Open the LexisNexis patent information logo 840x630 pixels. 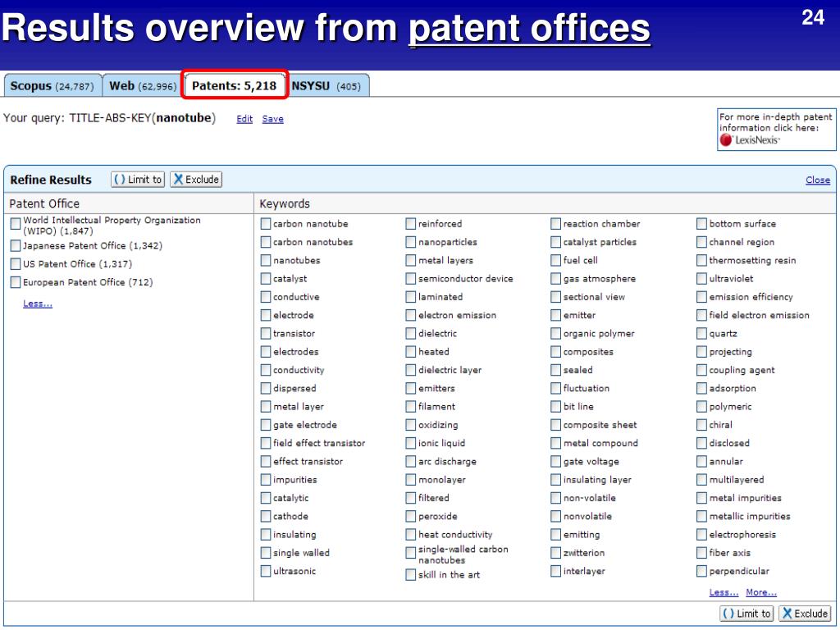[x=750, y=139]
